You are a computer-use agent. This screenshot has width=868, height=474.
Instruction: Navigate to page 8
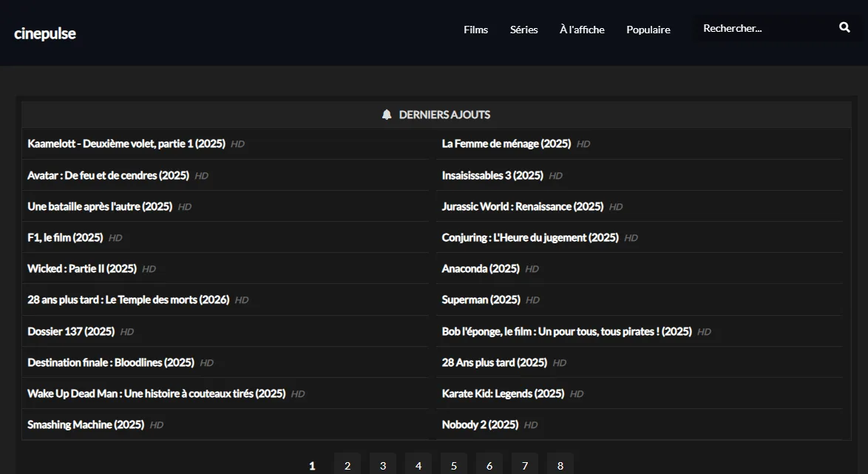(560, 465)
